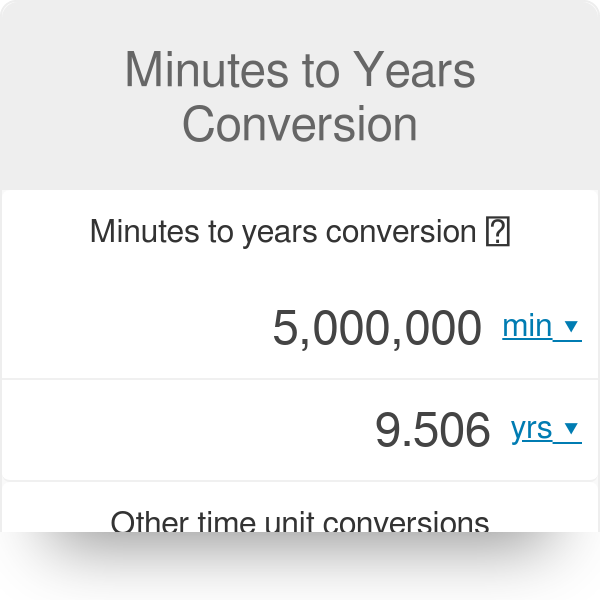Click the black bar at the bottom
600x600 pixels.
[300, 566]
